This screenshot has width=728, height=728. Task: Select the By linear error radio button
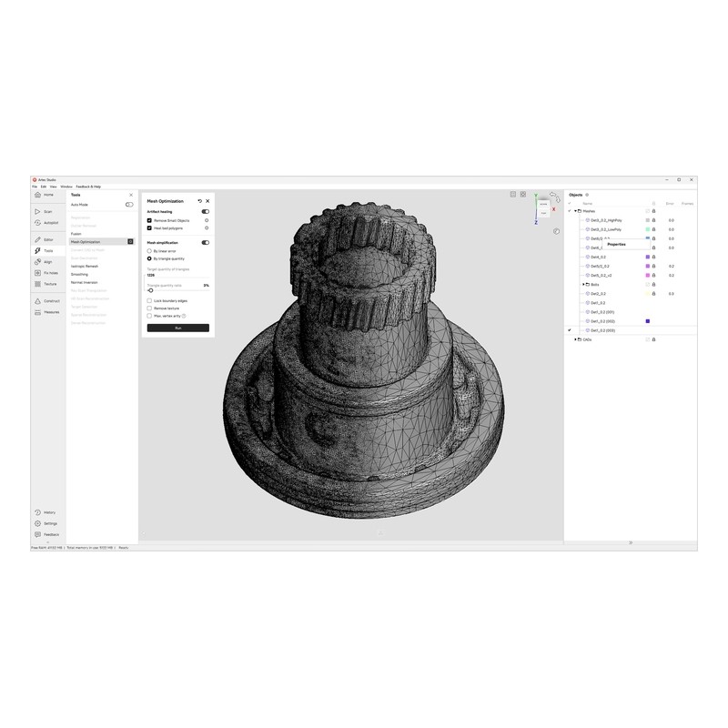click(149, 251)
